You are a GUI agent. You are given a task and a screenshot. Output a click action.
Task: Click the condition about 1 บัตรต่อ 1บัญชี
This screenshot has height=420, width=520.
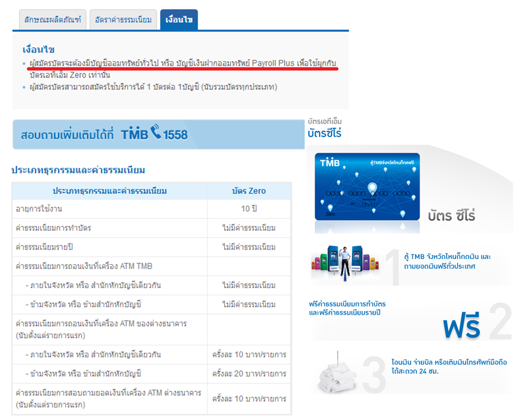coord(153,87)
